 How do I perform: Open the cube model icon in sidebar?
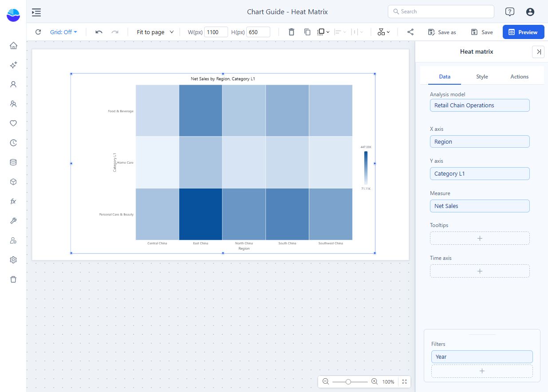[13, 182]
